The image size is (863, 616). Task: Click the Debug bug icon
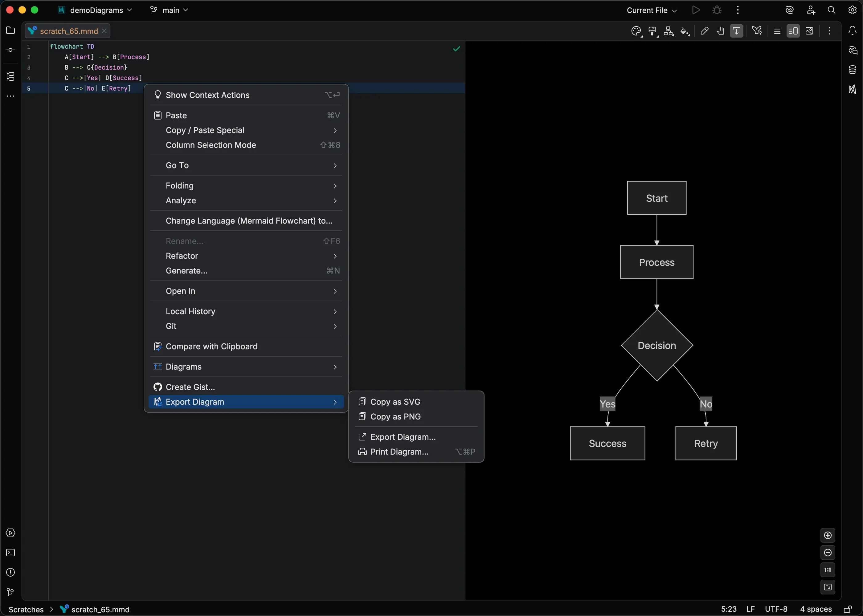point(717,10)
